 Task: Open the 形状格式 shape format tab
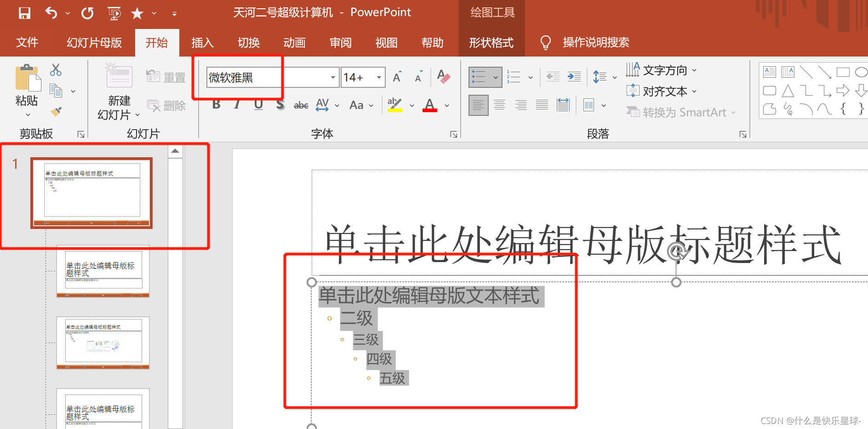(491, 42)
